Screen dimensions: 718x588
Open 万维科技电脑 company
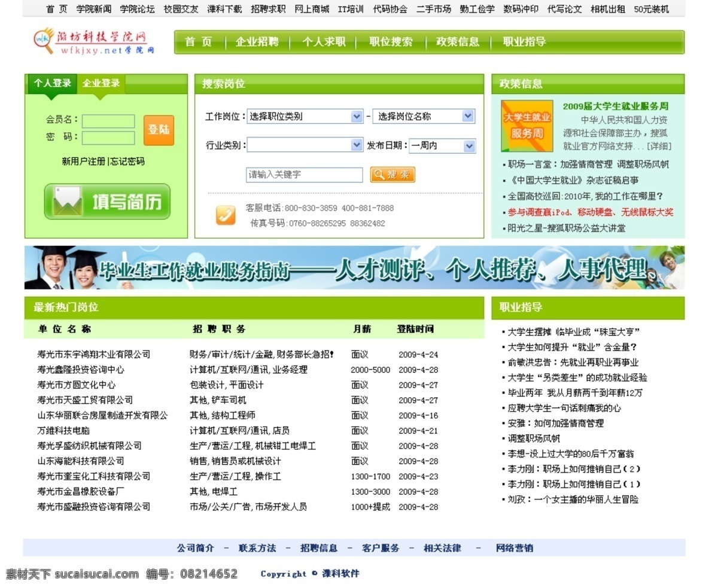63,431
